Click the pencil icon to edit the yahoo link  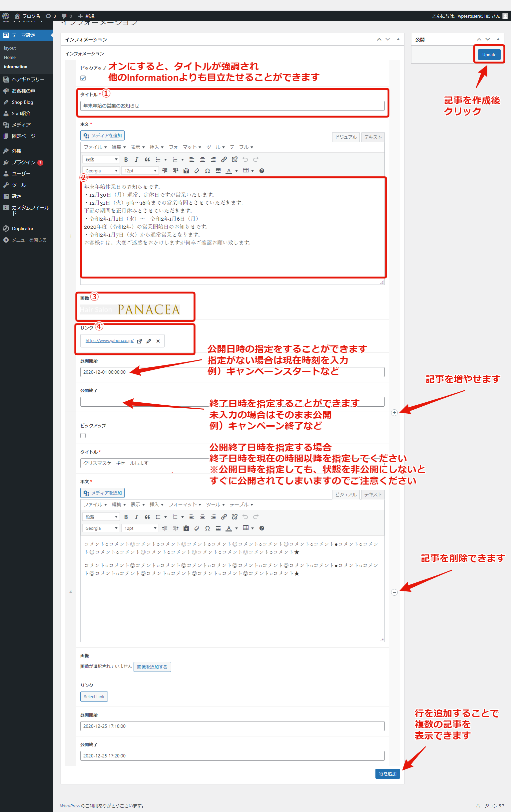(x=149, y=341)
